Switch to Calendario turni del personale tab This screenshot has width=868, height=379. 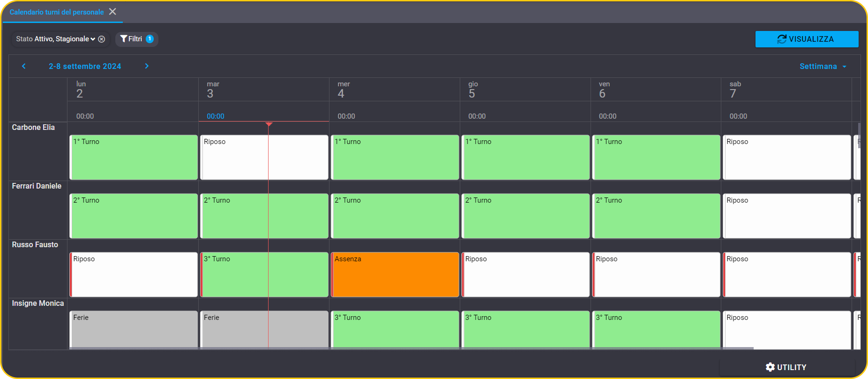point(57,12)
